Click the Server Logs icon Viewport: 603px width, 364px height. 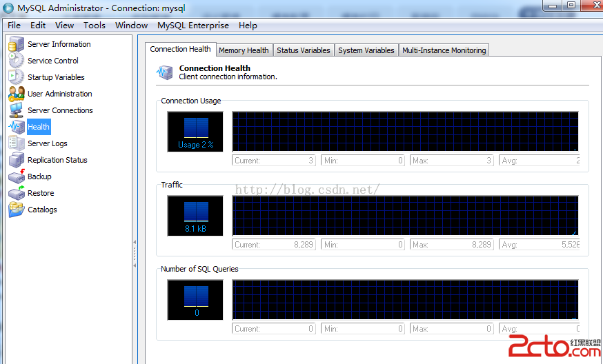16,143
